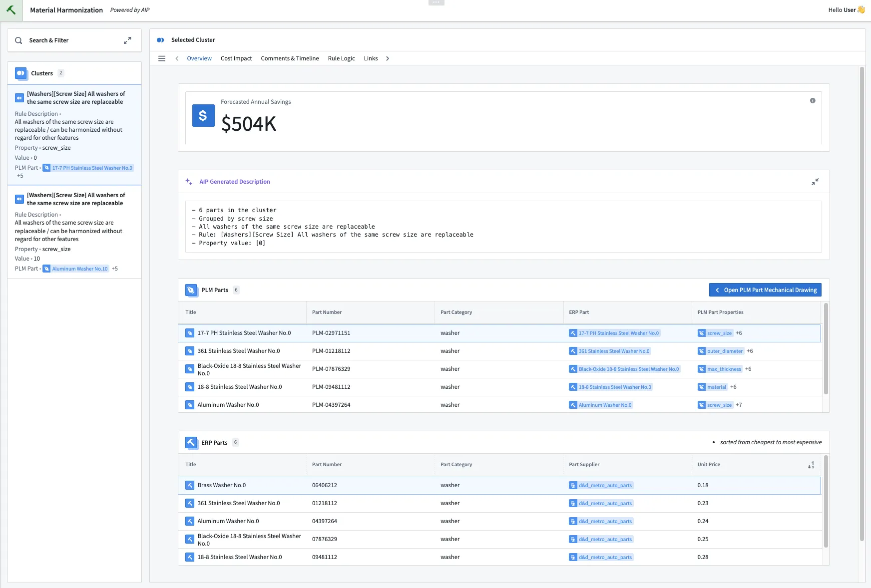
Task: Click the right tab chevron after Links
Action: (x=388, y=58)
